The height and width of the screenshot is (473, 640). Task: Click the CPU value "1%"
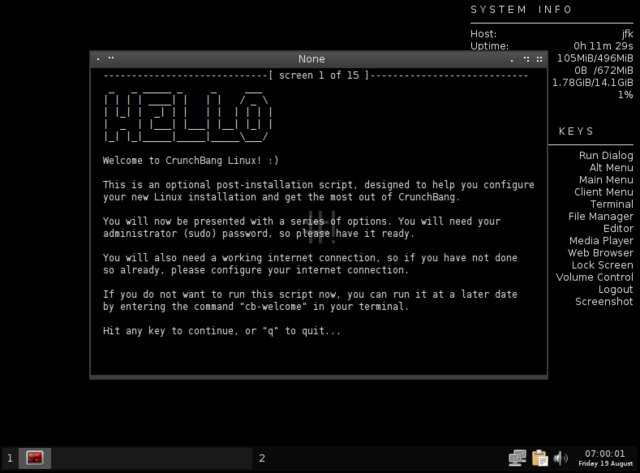point(625,95)
